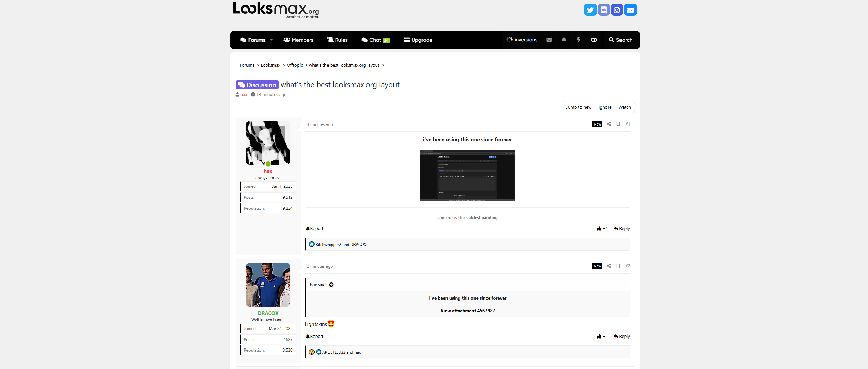Open the attached layout screenshot thumbnail
868x369 pixels.
[467, 176]
